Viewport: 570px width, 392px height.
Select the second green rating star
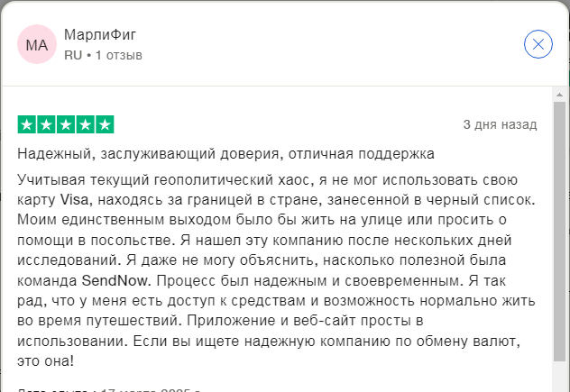(47, 124)
